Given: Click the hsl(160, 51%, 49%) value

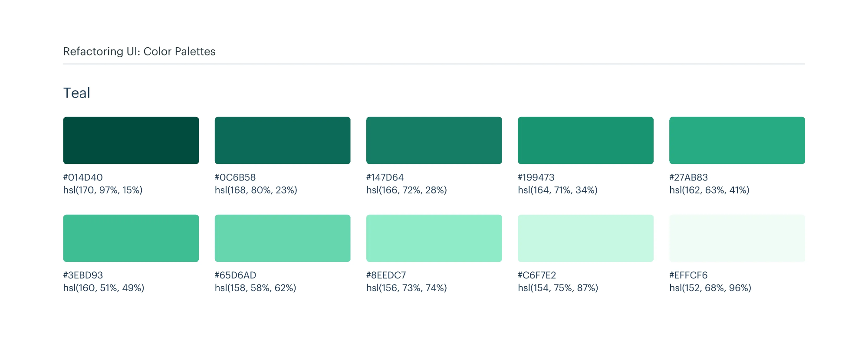Looking at the screenshot, I should 104,288.
